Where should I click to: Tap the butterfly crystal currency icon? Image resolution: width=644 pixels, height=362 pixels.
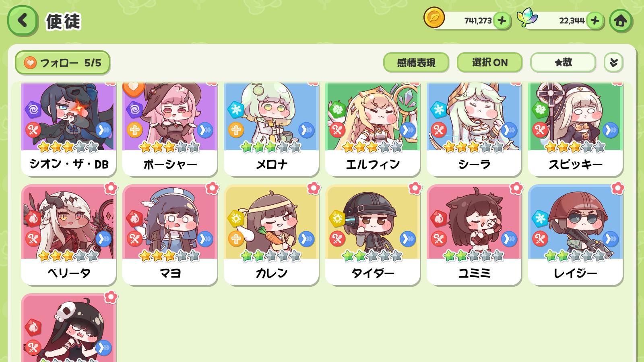pyautogui.click(x=527, y=18)
